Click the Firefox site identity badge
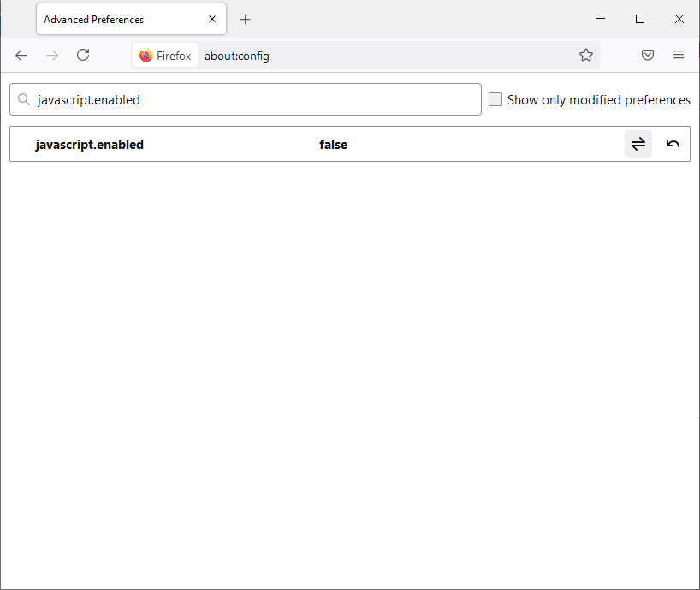The width and height of the screenshot is (700, 590). click(x=165, y=56)
